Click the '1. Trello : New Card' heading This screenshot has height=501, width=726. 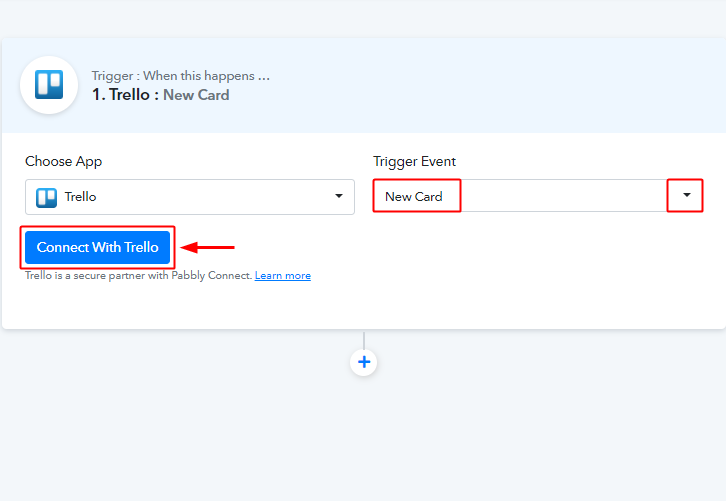pyautogui.click(x=161, y=95)
